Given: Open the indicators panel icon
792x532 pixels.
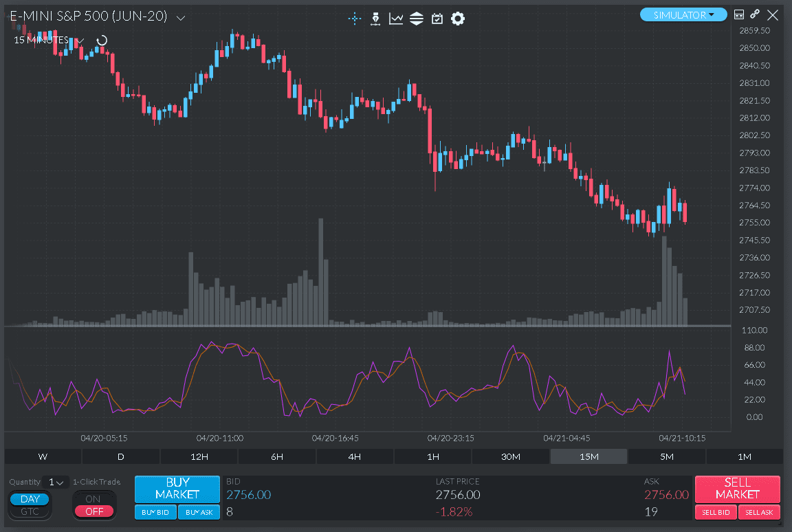Looking at the screenshot, I should coord(416,19).
